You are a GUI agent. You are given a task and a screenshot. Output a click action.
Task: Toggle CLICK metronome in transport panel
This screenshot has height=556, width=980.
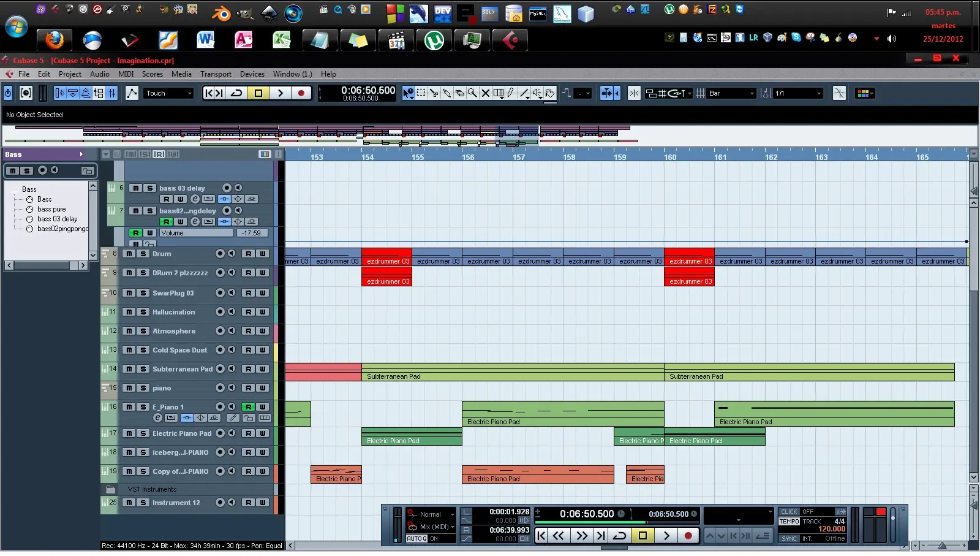(790, 512)
